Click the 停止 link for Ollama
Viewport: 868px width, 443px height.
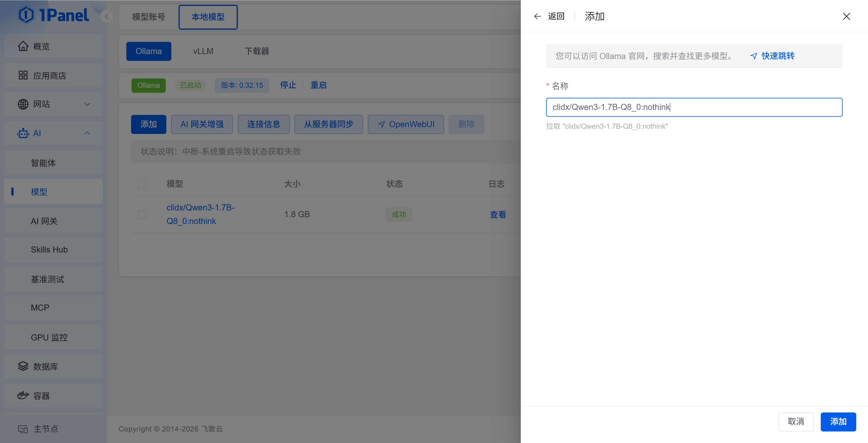click(288, 85)
